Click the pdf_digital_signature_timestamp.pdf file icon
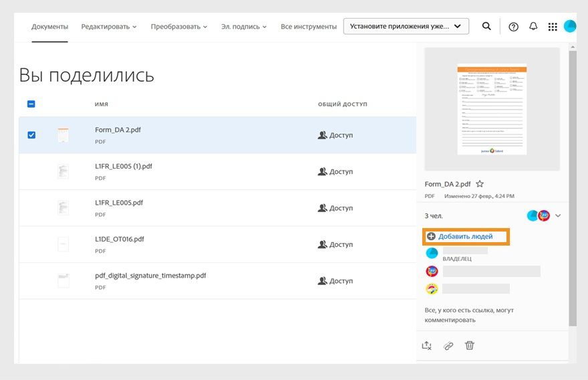Image resolution: width=588 pixels, height=380 pixels. tap(63, 281)
